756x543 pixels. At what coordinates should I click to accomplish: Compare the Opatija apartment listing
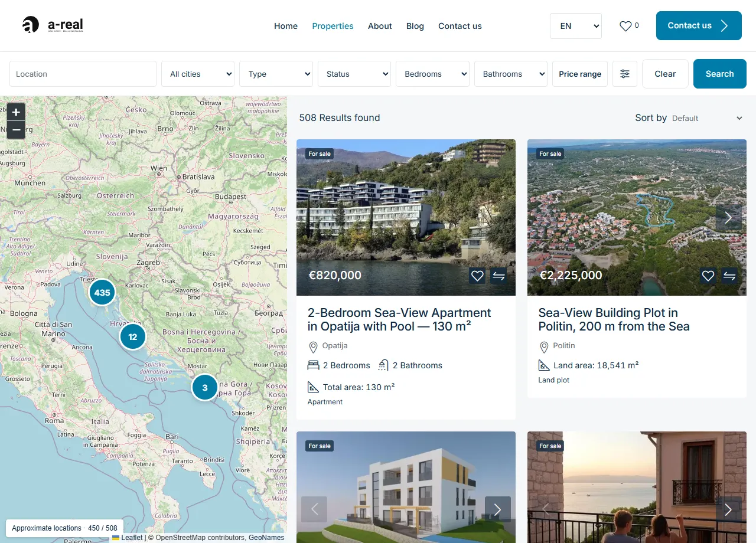pyautogui.click(x=499, y=276)
